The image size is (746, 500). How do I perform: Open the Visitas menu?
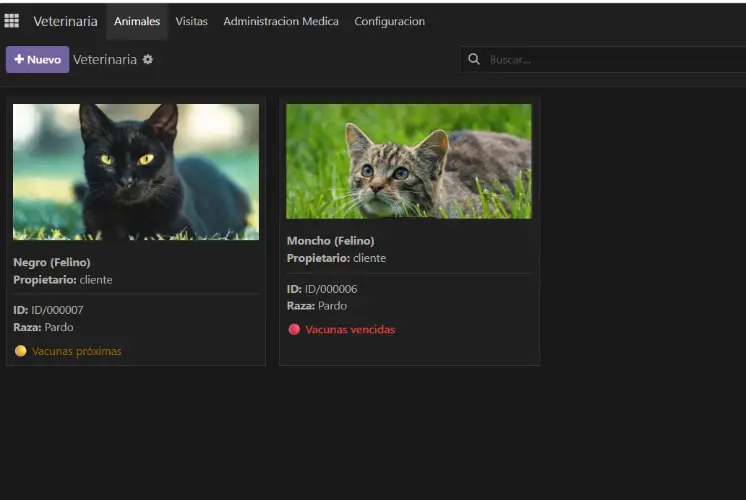191,21
